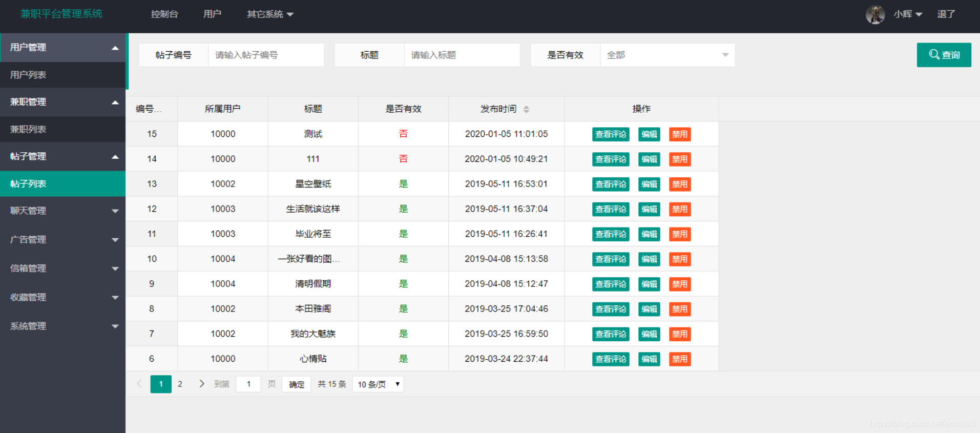View comments for 清明假期 post

pyautogui.click(x=611, y=284)
